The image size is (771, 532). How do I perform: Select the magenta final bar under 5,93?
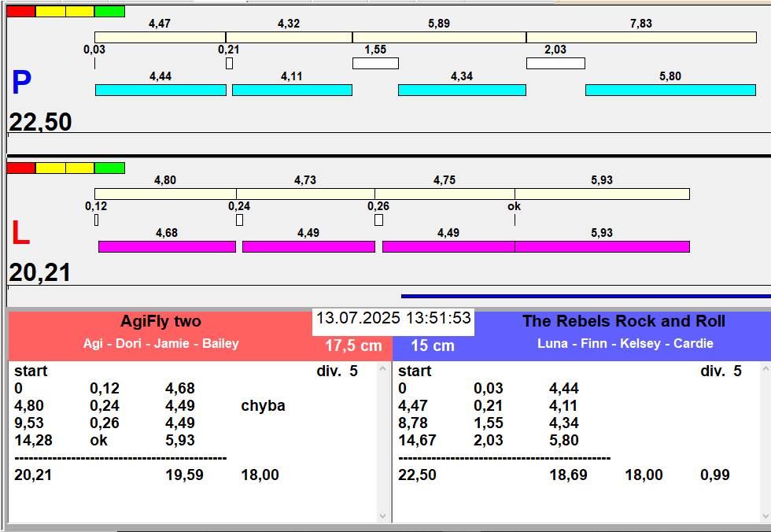[603, 247]
